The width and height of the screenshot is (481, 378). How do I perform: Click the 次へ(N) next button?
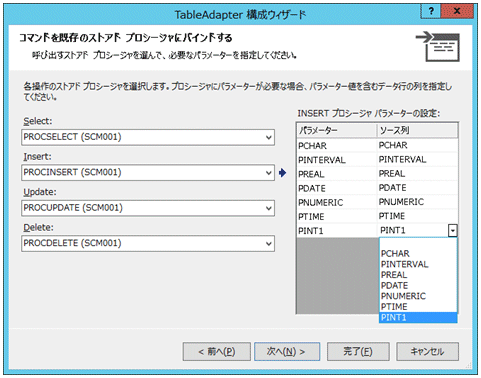pos(287,351)
